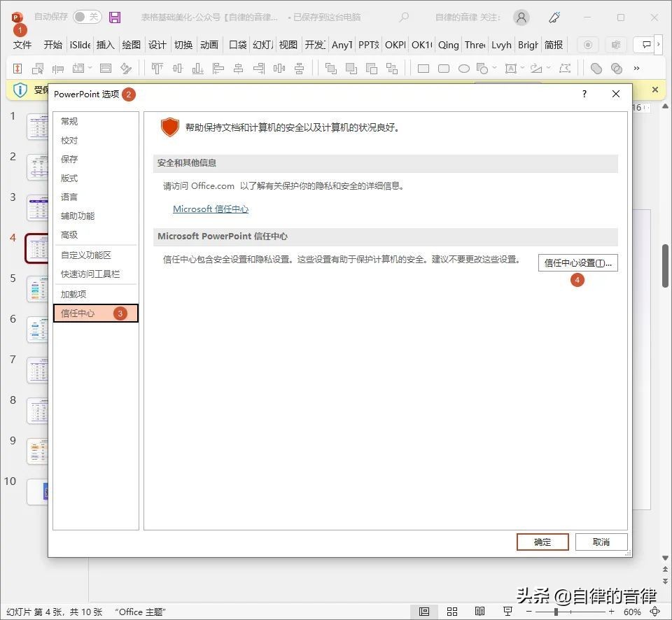This screenshot has width=672, height=620.
Task: Click fit slide to window icon
Action: pyautogui.click(x=654, y=612)
